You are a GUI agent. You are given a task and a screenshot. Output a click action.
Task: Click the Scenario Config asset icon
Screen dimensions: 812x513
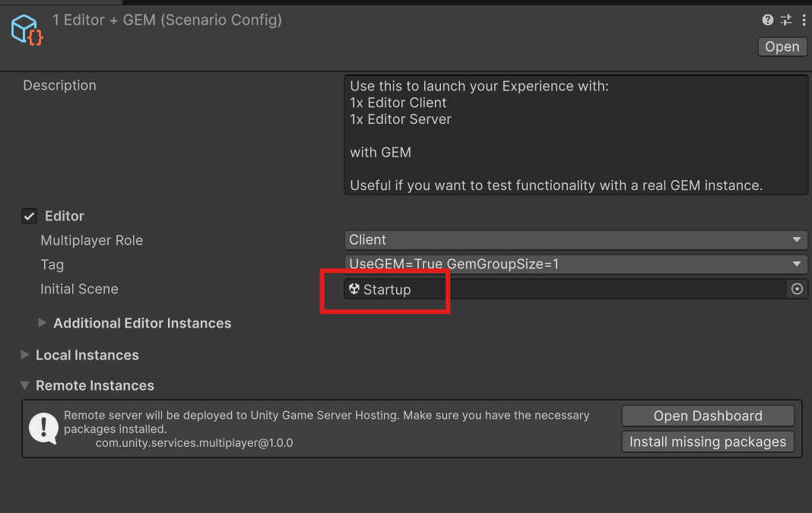(27, 30)
